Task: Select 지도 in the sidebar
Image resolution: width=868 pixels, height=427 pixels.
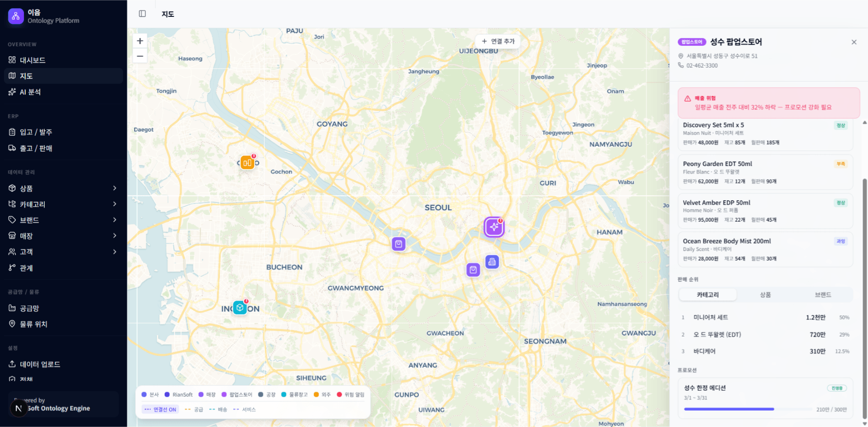Action: point(64,76)
